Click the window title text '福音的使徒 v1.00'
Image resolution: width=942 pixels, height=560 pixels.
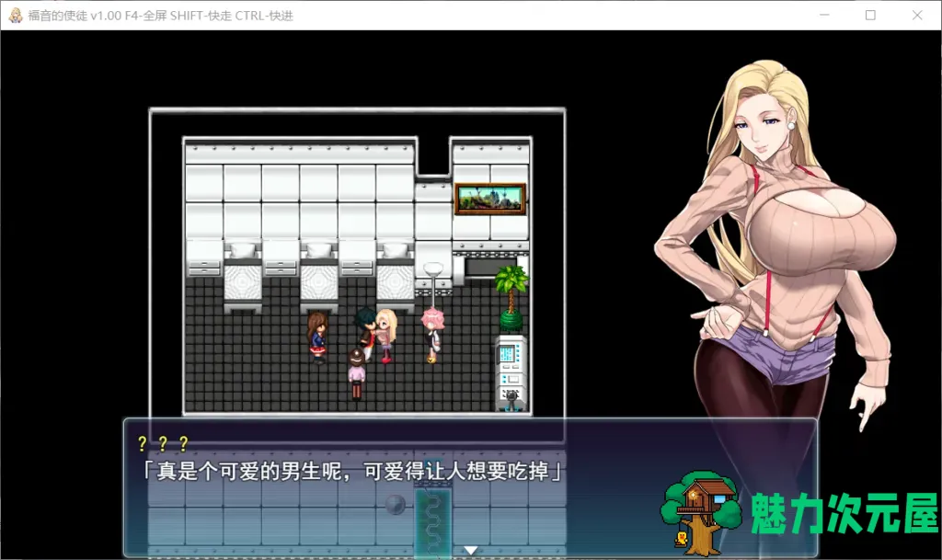point(75,17)
